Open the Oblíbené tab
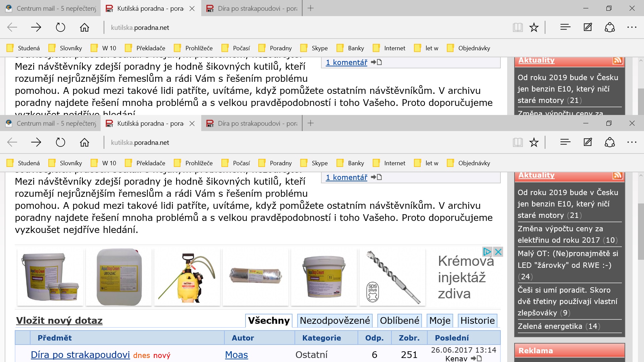The width and height of the screenshot is (644, 362). point(399,320)
